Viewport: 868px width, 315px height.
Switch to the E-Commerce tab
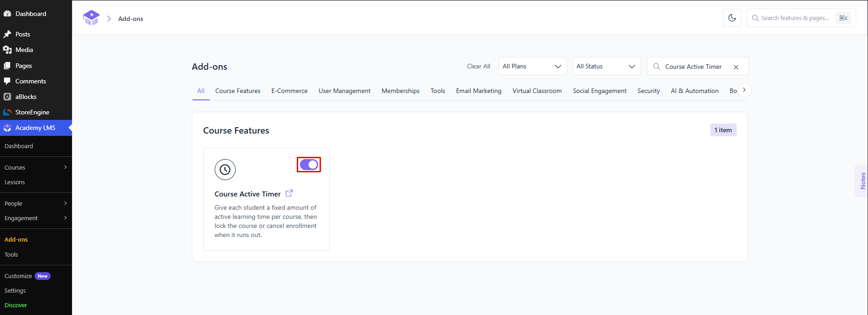tap(289, 91)
